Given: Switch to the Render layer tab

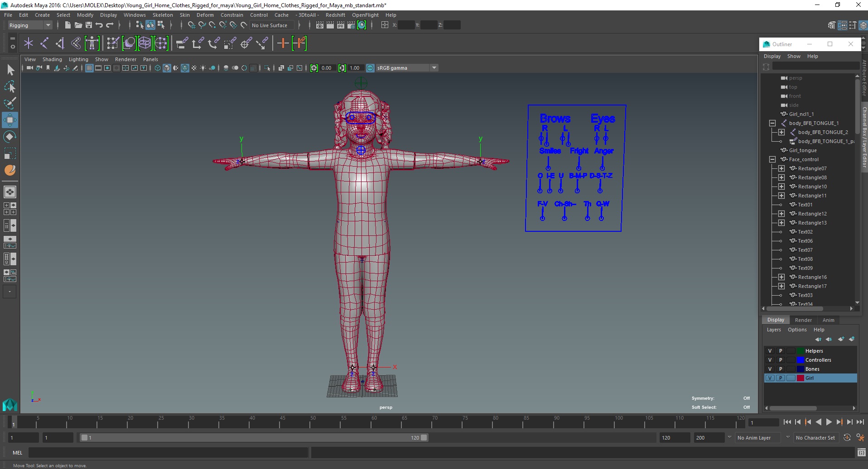Looking at the screenshot, I should [803, 320].
